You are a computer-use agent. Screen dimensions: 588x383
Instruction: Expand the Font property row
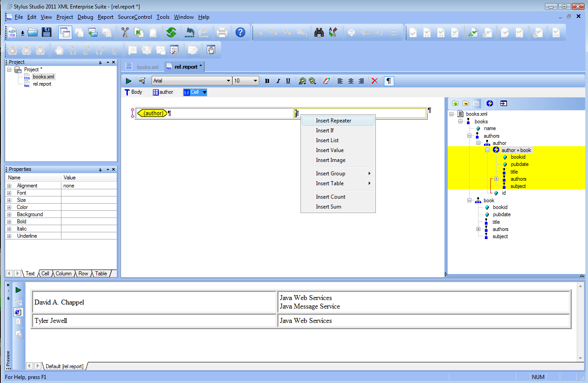click(9, 193)
